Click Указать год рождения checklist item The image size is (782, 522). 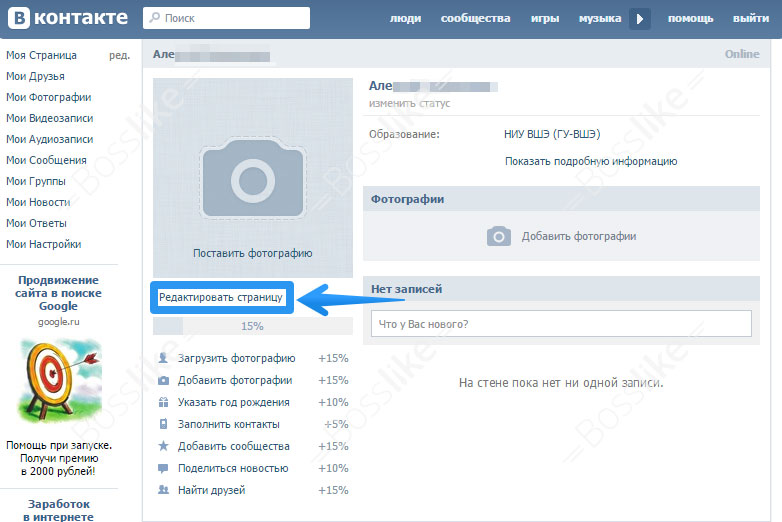(x=233, y=402)
